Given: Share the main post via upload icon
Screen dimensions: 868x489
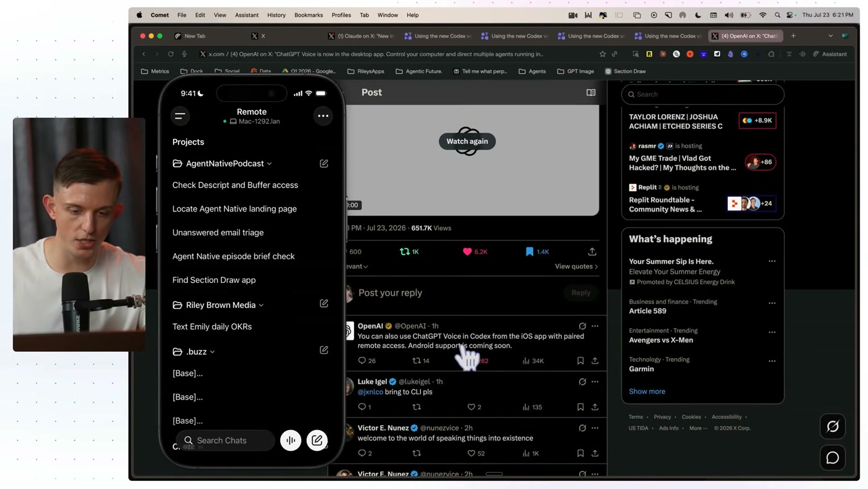Looking at the screenshot, I should click(592, 251).
